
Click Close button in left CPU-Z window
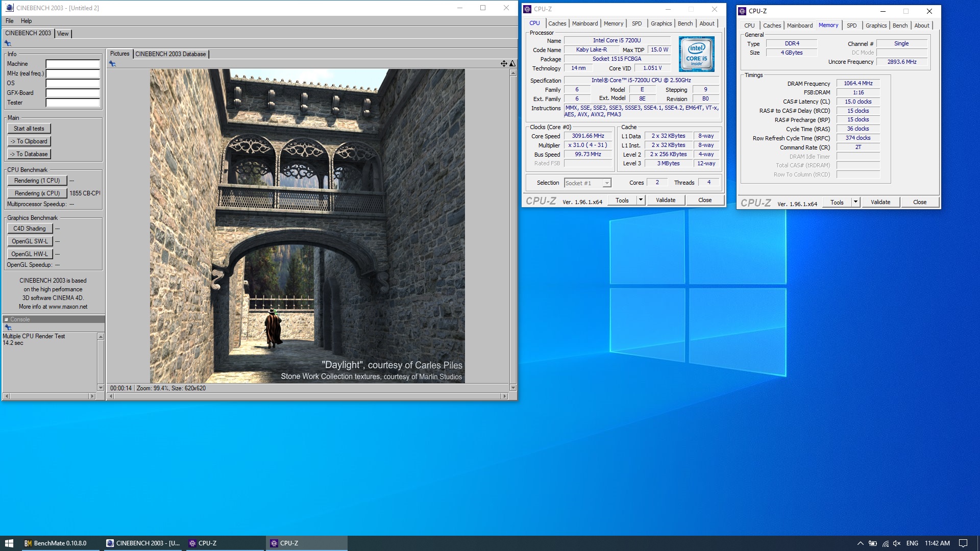(705, 200)
